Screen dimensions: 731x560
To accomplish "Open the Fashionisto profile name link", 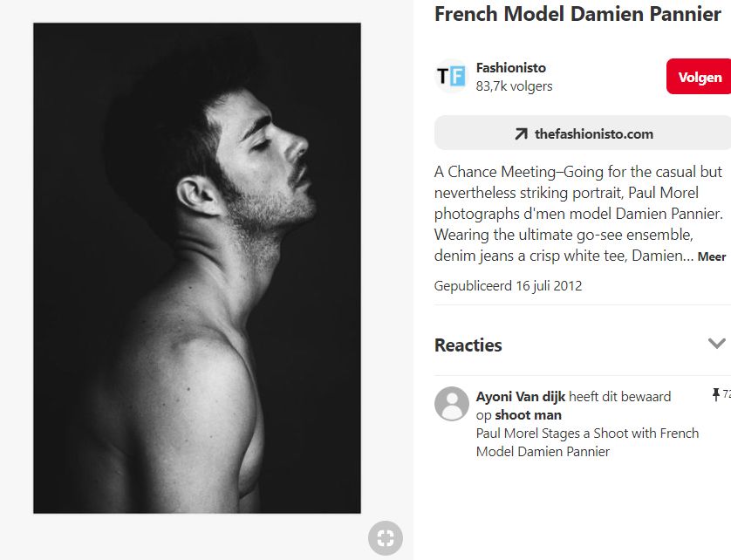I will point(511,68).
